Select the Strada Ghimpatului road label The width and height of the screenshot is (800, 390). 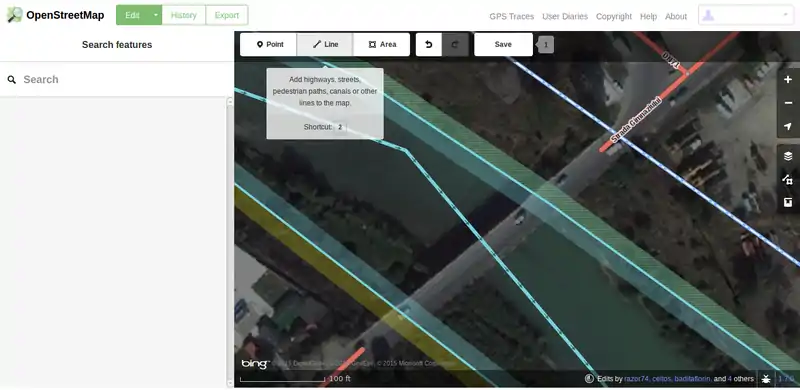[x=636, y=119]
